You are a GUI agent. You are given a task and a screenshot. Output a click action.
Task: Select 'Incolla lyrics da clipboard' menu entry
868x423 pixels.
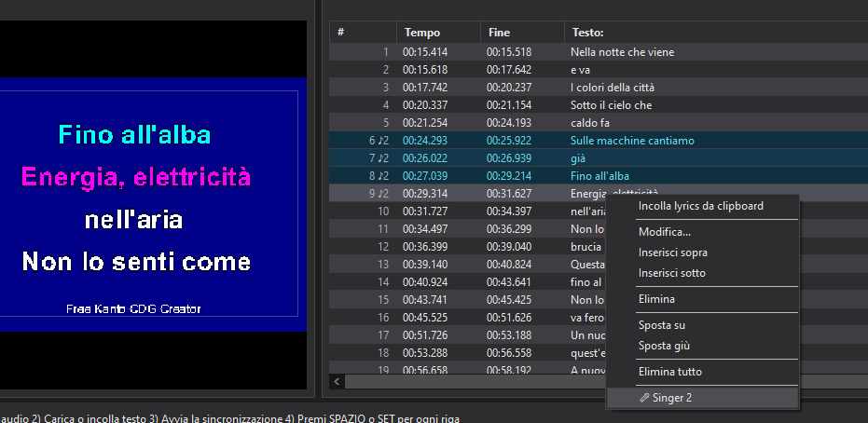[700, 206]
